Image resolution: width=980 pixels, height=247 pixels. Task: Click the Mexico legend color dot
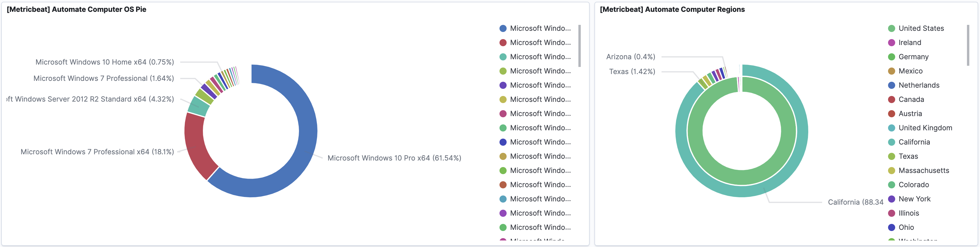(891, 71)
